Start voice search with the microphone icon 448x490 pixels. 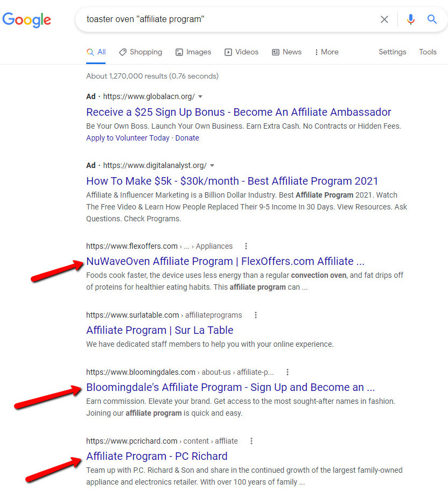point(410,19)
